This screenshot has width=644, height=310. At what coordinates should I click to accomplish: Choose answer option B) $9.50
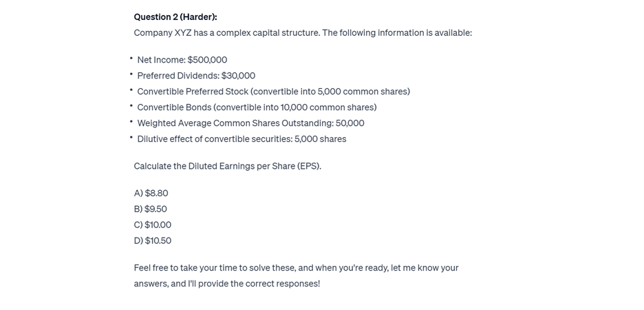pos(150,209)
